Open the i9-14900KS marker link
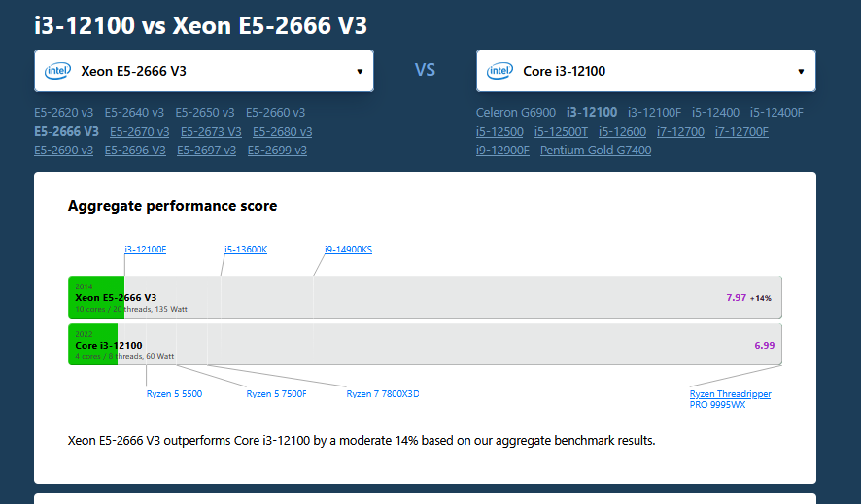The image size is (861, 504). point(348,250)
